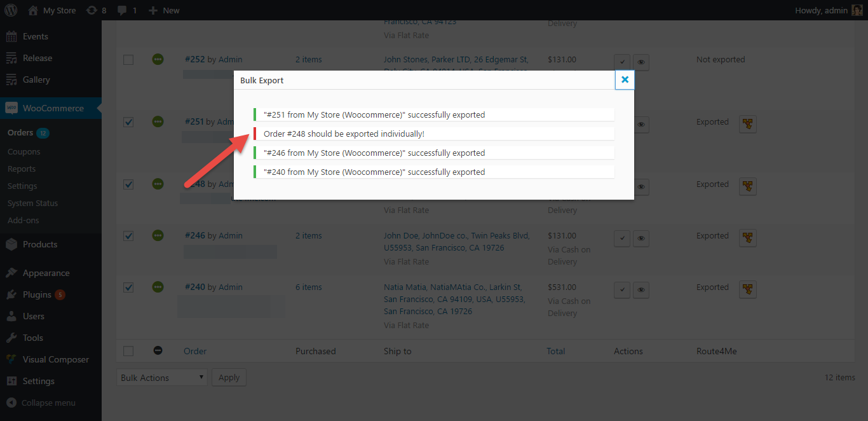Image resolution: width=868 pixels, height=421 pixels.
Task: Toggle the select-all checkbox in table footer
Action: coord(128,351)
